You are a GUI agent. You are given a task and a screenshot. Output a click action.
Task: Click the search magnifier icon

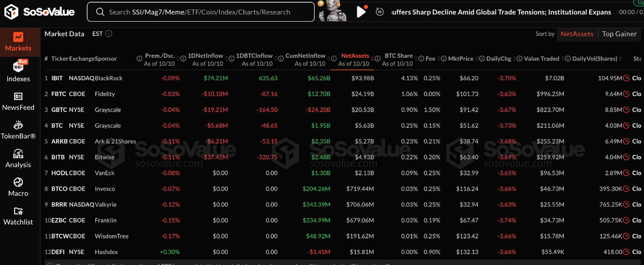coord(100,12)
